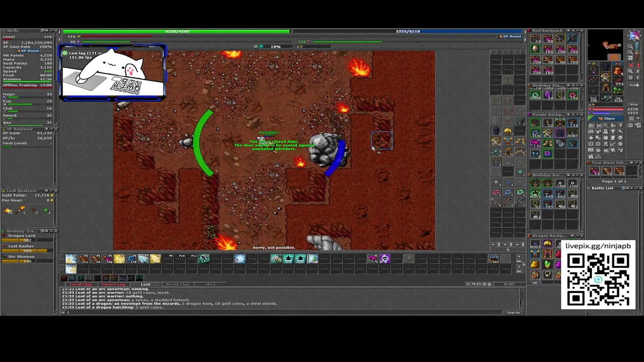Click the top mana bar showing 3333/6210
Screen dimensions: 644x362
click(408, 31)
